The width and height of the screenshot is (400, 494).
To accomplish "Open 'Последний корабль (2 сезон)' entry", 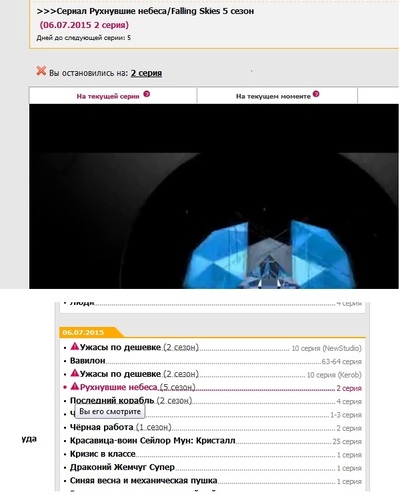I will click(131, 401).
